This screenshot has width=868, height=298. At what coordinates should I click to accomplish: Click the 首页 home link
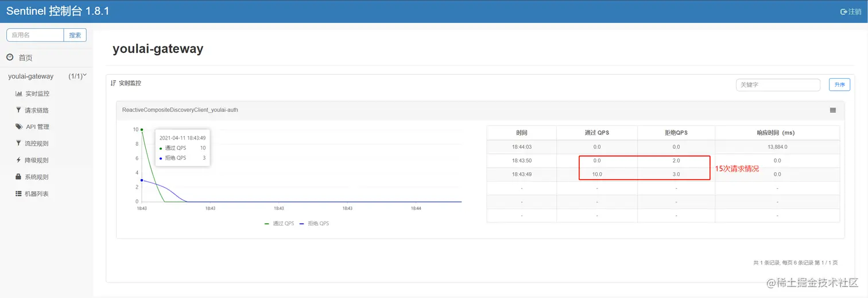click(x=26, y=58)
